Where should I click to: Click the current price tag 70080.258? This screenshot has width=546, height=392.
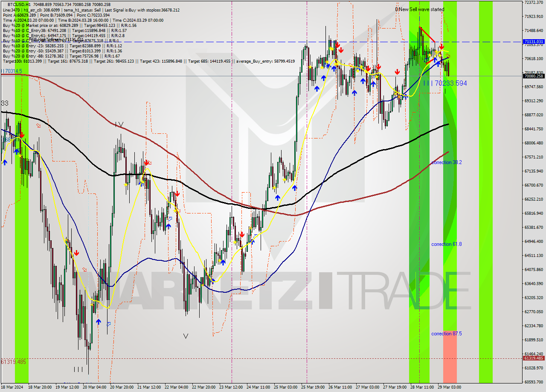(x=534, y=76)
